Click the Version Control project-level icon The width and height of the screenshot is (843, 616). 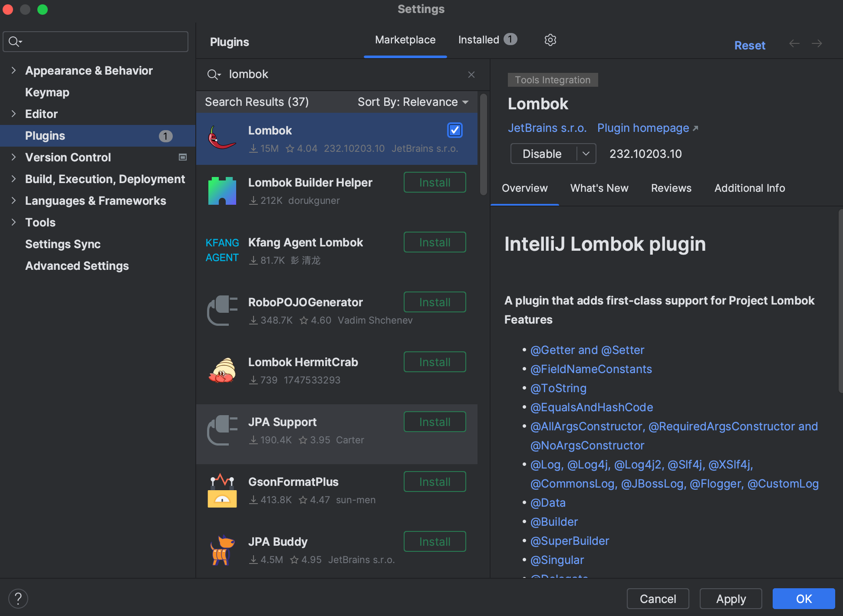click(183, 157)
